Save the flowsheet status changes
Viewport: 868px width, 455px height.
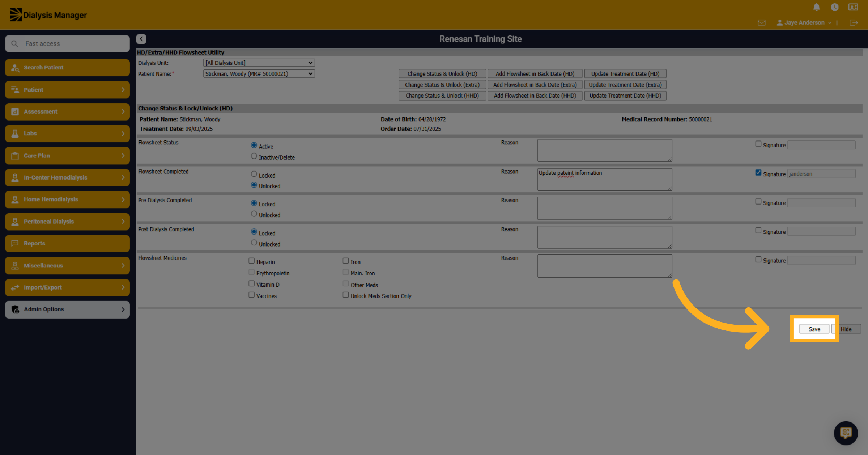point(814,329)
